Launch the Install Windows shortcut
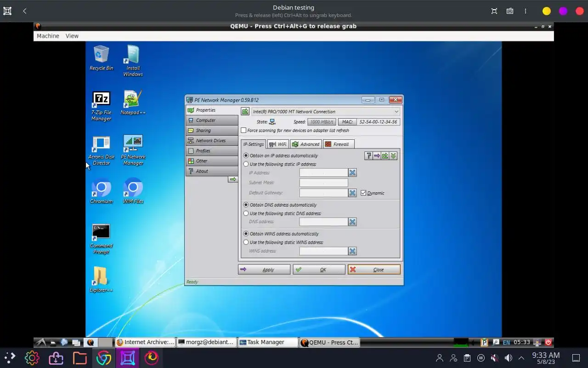The height and width of the screenshot is (368, 588). (133, 61)
